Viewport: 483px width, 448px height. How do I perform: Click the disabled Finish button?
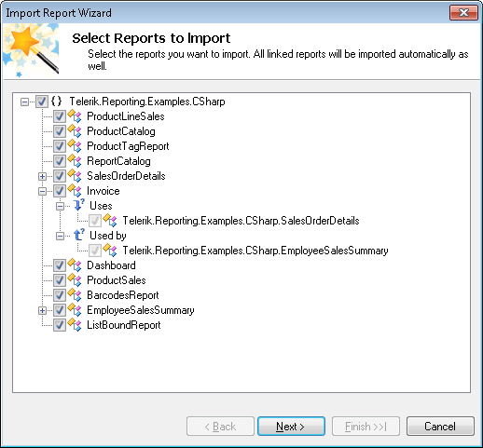click(366, 427)
